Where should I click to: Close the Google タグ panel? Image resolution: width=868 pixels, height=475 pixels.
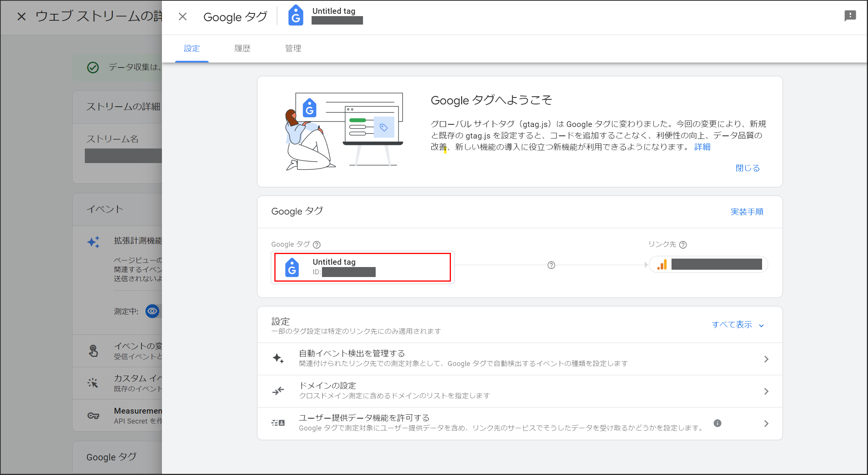click(x=183, y=16)
